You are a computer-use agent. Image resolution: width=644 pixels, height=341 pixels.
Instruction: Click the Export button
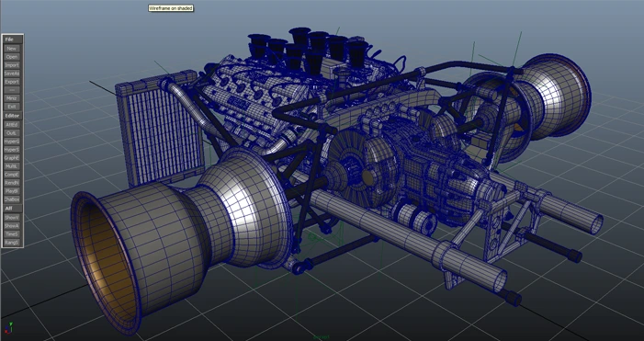[12, 82]
